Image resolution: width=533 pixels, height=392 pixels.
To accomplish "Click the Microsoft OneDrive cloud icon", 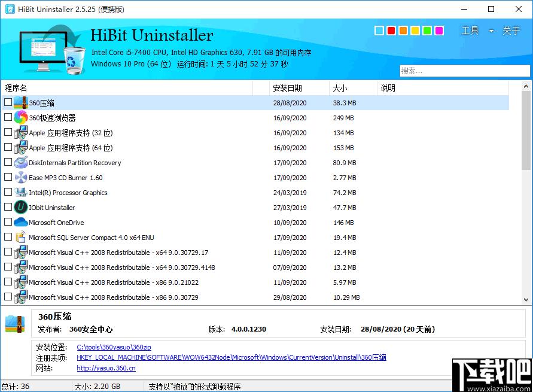I will (x=21, y=223).
